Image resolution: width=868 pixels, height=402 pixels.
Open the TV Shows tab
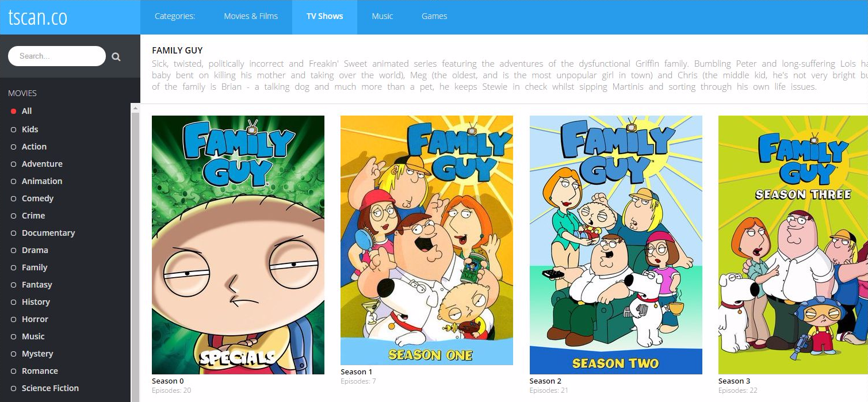point(324,17)
